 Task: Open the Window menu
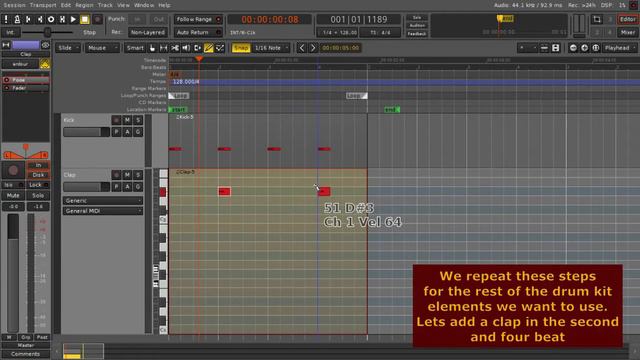click(144, 5)
